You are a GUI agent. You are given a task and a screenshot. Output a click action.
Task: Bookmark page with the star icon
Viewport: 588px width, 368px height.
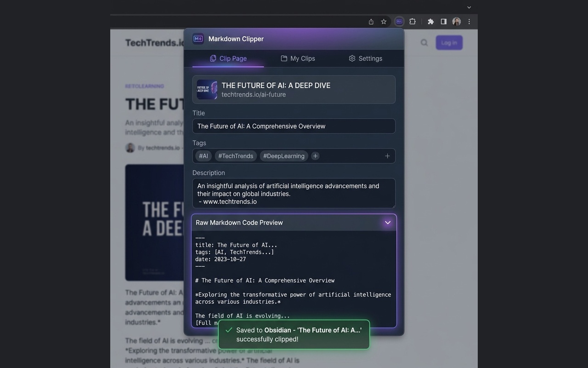[x=384, y=22]
